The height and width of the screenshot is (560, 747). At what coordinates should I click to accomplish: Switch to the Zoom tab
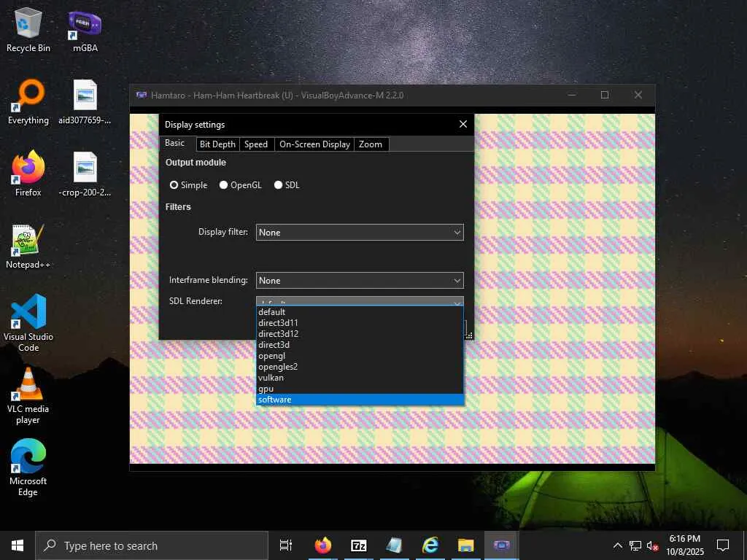(371, 144)
